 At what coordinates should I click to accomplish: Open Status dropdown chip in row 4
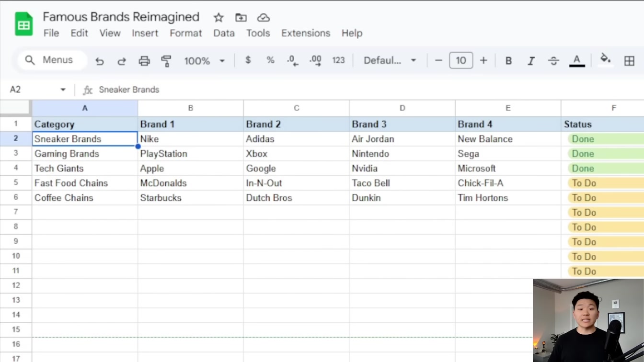point(606,169)
